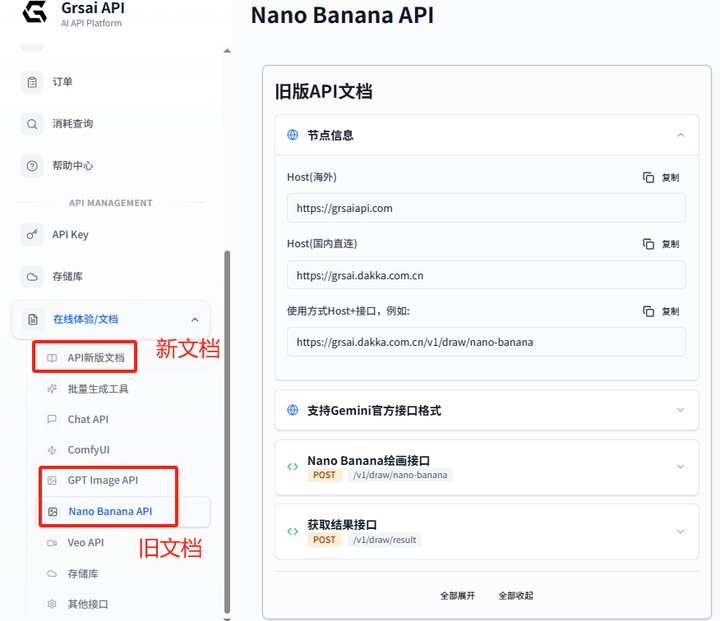Click the /v1/draw/nano-banana example URL field
The height and width of the screenshot is (621, 720).
(486, 342)
